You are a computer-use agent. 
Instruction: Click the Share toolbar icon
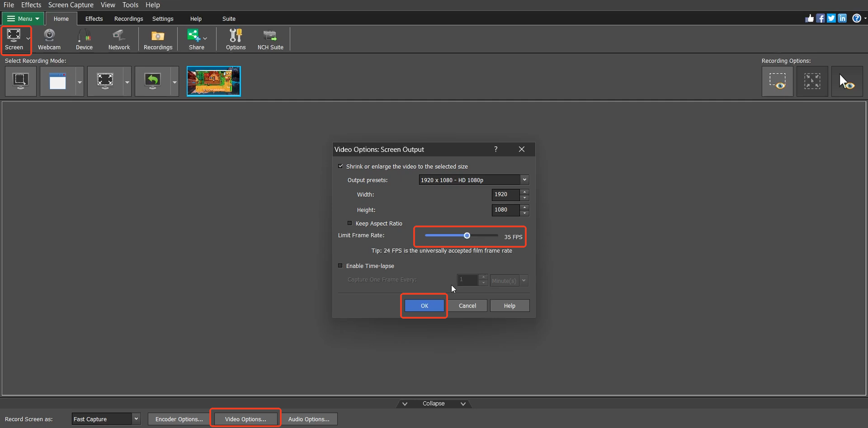[x=196, y=39]
